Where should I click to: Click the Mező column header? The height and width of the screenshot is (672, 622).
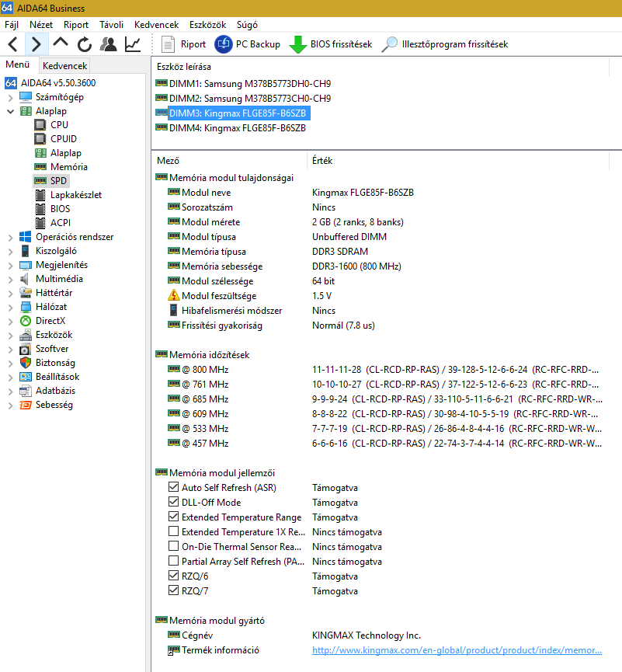[168, 161]
